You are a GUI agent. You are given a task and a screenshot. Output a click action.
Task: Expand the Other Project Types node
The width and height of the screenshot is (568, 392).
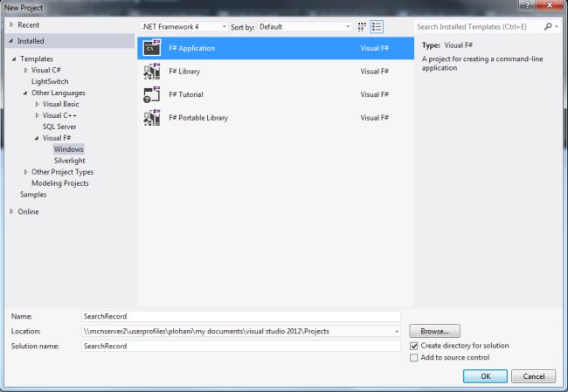click(25, 172)
